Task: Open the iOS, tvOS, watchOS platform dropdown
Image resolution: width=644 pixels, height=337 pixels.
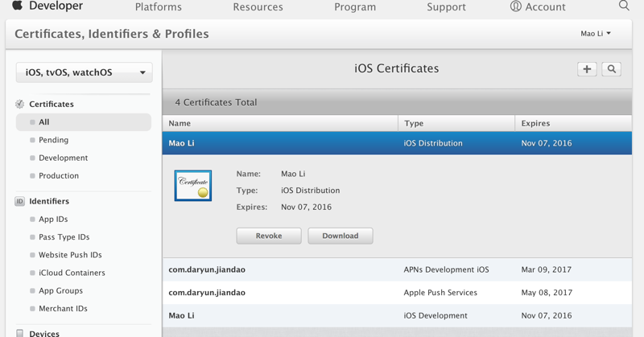Action: click(84, 72)
